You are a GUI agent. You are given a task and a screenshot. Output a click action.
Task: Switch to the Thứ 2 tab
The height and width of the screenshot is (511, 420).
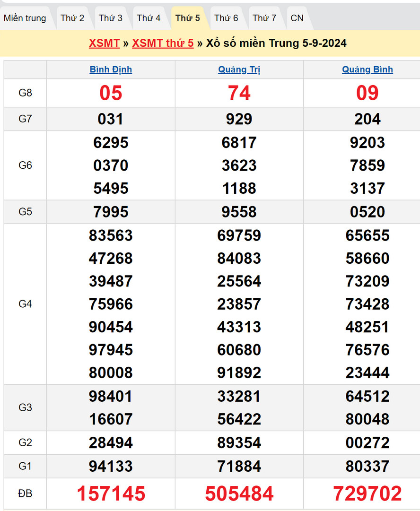[72, 18]
